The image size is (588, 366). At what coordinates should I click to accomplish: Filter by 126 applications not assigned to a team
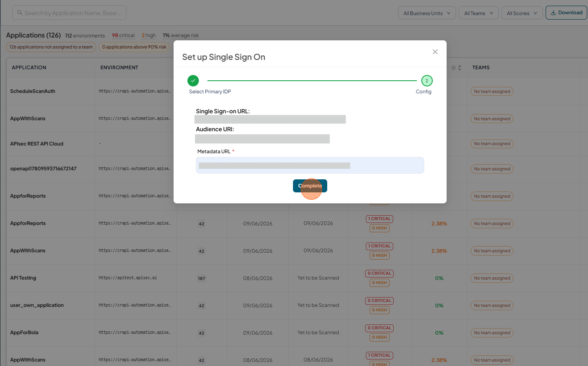point(51,47)
